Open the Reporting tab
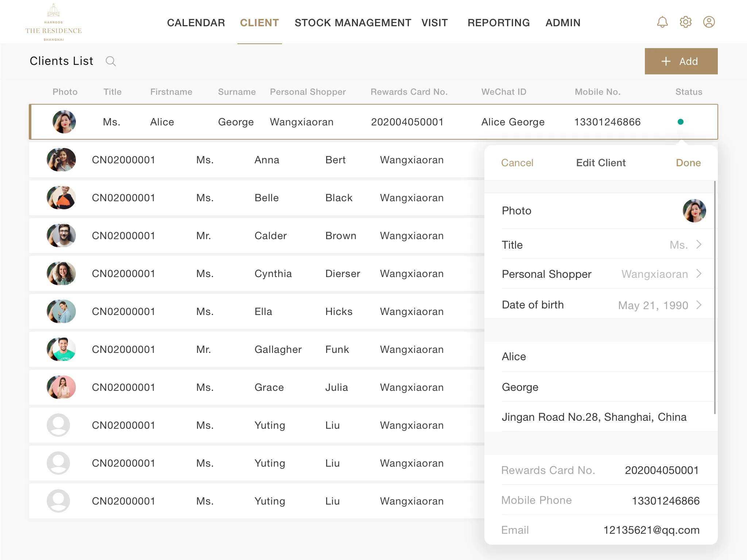This screenshot has width=747, height=560. click(x=499, y=23)
